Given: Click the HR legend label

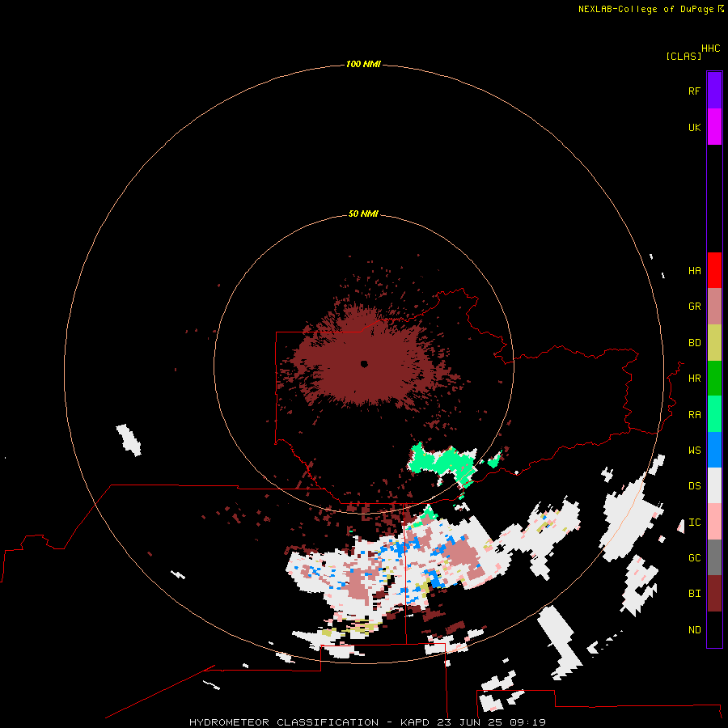Looking at the screenshot, I should coord(694,379).
